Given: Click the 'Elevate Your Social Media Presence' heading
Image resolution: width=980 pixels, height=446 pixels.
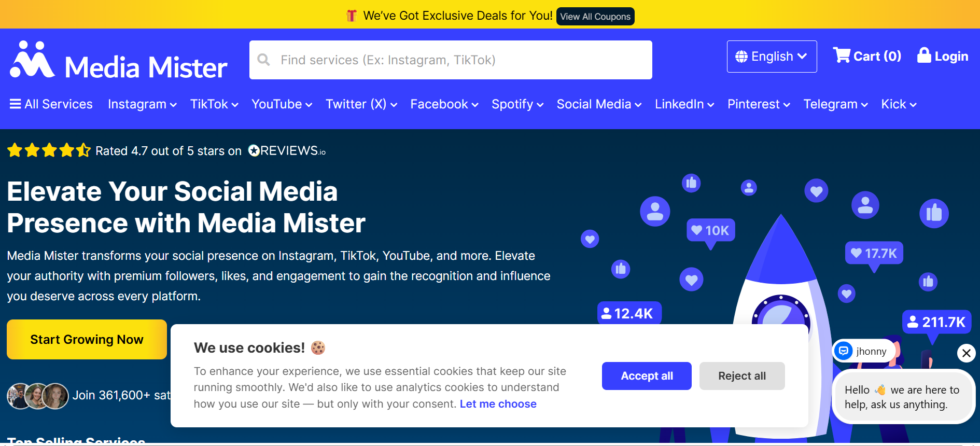Looking at the screenshot, I should 186,207.
